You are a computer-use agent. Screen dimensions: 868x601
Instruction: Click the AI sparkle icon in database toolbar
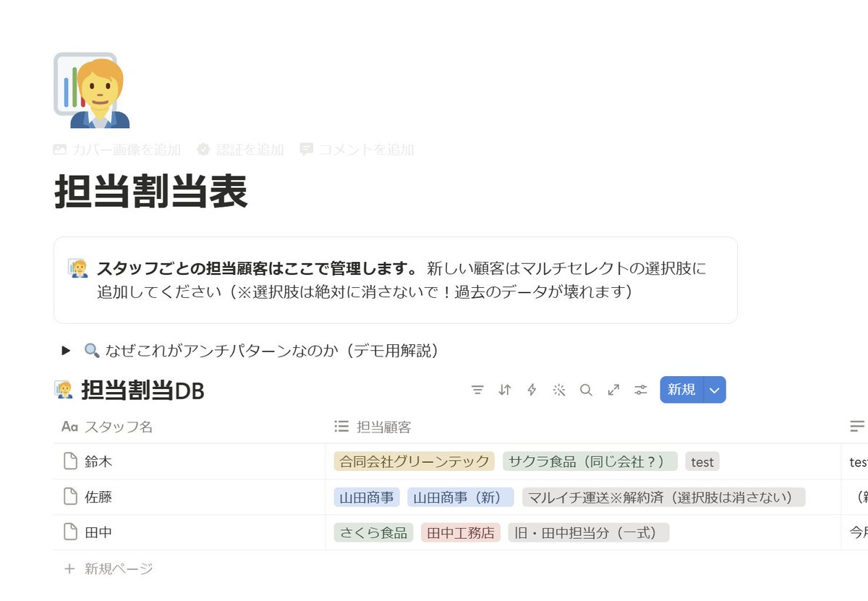click(x=559, y=390)
